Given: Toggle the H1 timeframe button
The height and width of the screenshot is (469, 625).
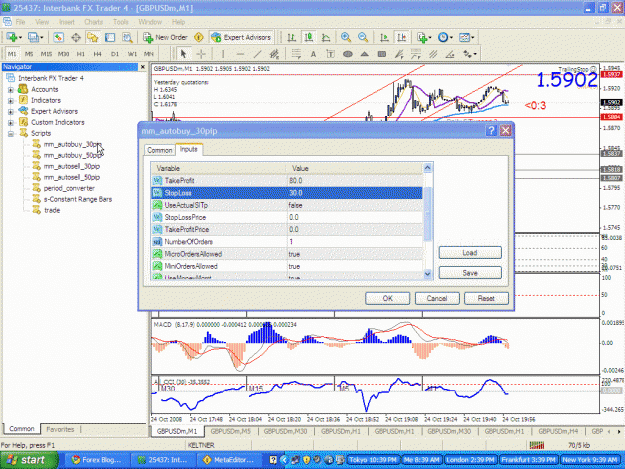Looking at the screenshot, I should tap(81, 54).
